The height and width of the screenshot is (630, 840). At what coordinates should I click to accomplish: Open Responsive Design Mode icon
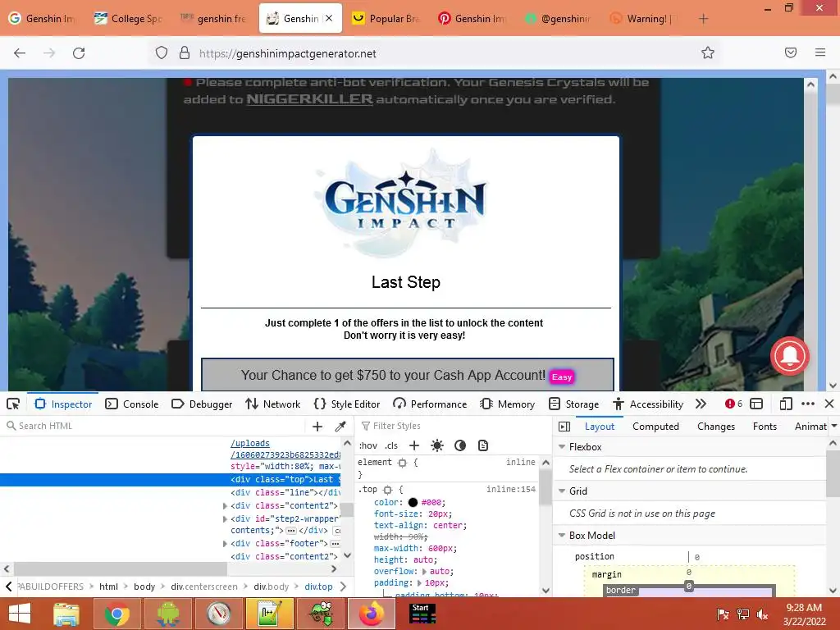tap(786, 404)
